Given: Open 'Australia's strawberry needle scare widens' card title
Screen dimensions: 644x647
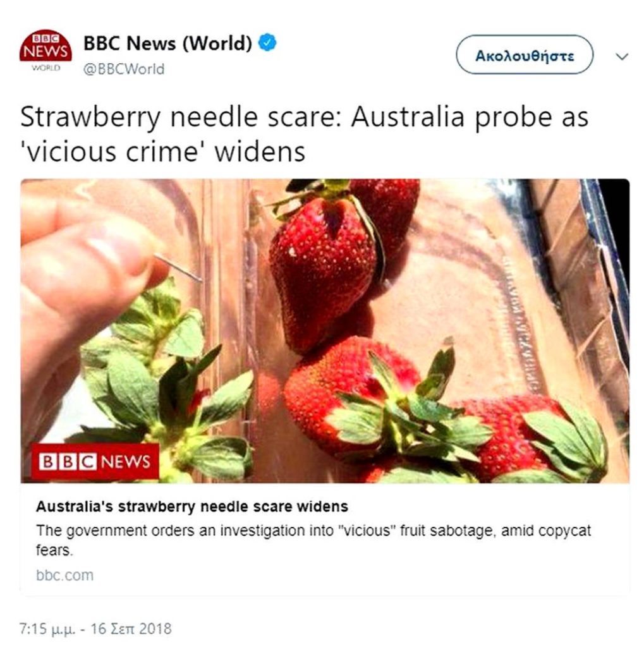Looking at the screenshot, I should (192, 506).
